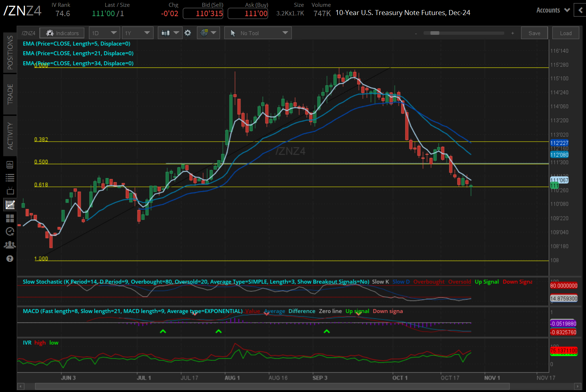Open the following/users icon in sidebar
This screenshot has width=586, height=392.
click(10, 245)
